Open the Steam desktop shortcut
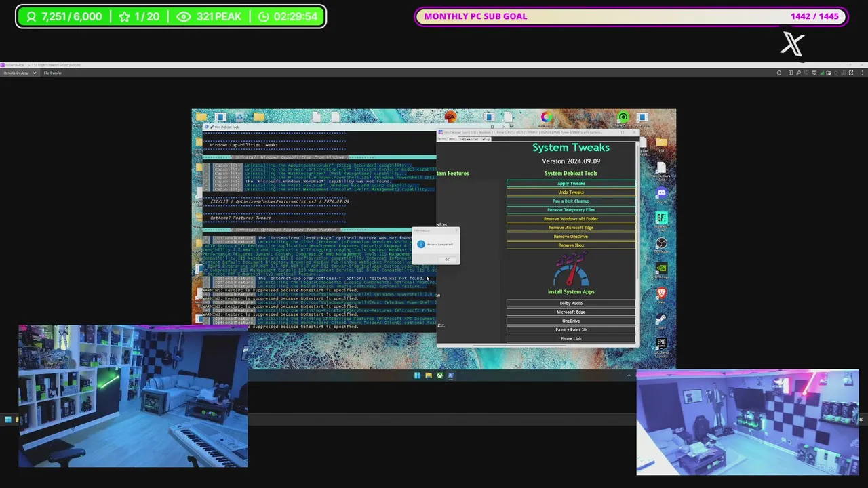The image size is (868, 488). pyautogui.click(x=661, y=319)
